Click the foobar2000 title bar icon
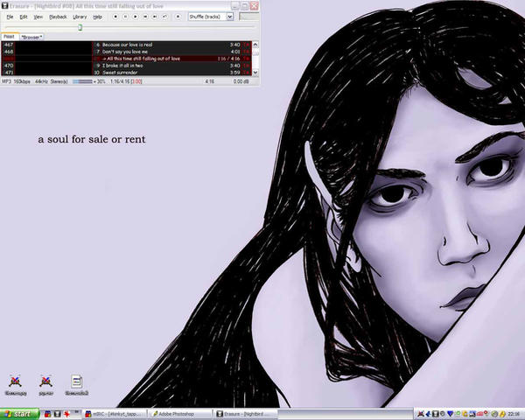The width and height of the screenshot is (525, 420). [4, 6]
